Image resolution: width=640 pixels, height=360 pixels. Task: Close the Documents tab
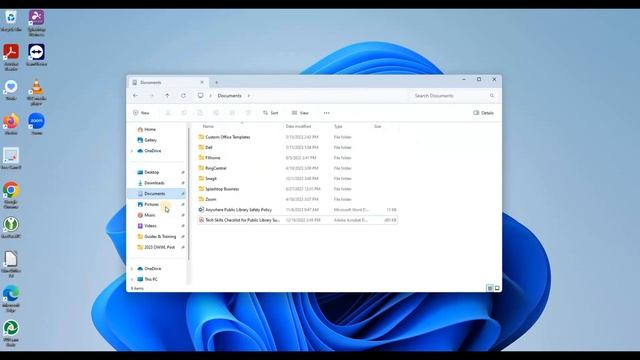tap(202, 82)
